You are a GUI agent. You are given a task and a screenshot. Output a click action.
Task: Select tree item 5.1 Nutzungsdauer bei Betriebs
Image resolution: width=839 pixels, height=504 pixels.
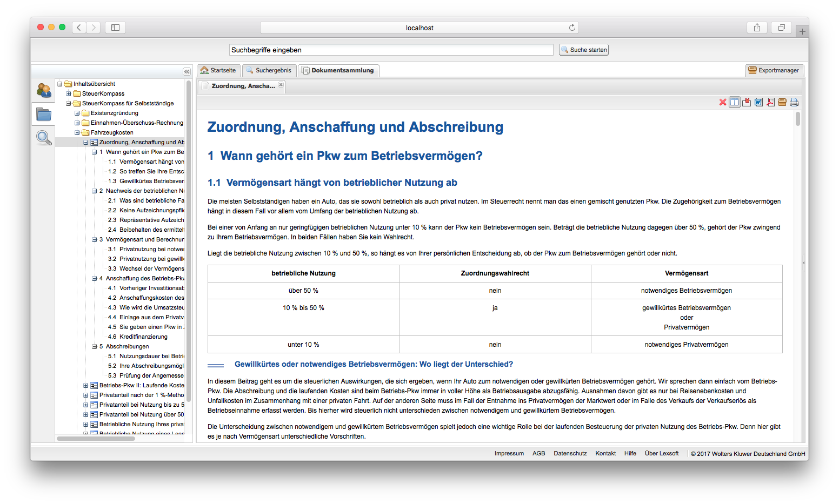click(146, 356)
